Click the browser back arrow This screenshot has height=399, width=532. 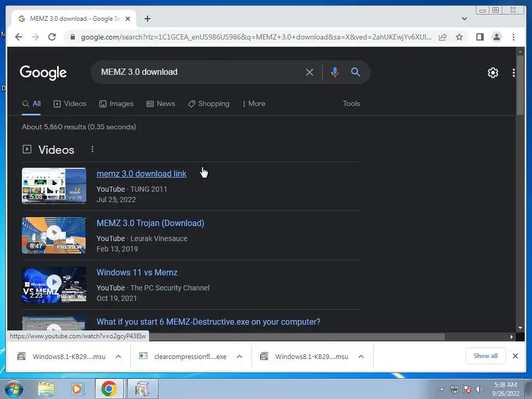click(x=19, y=37)
